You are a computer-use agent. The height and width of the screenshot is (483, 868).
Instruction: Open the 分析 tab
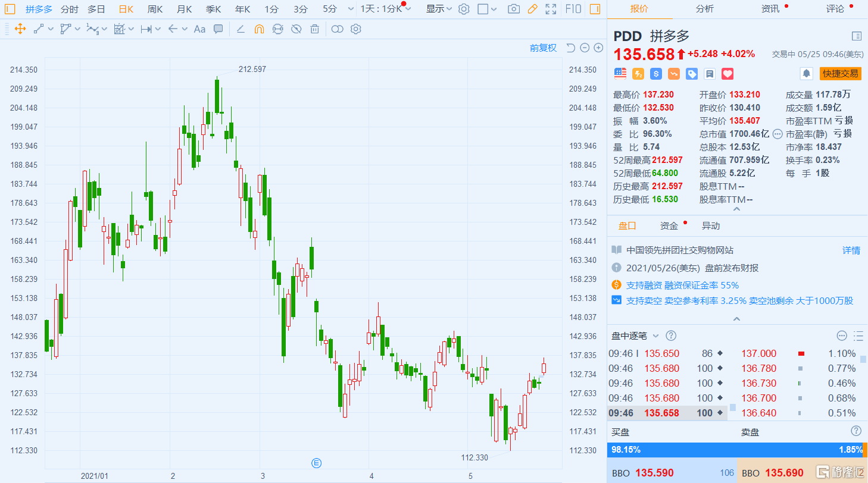pyautogui.click(x=705, y=9)
